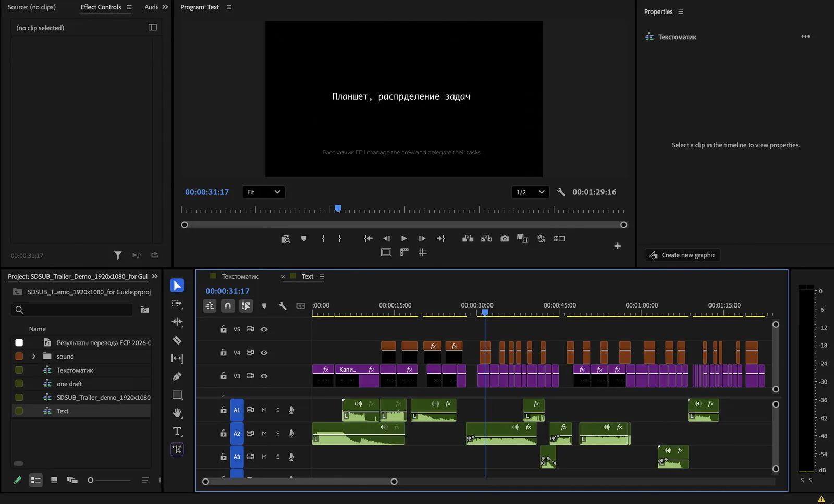This screenshot has width=834, height=504.
Task: Switch to the Effect Controls tab
Action: 101,7
